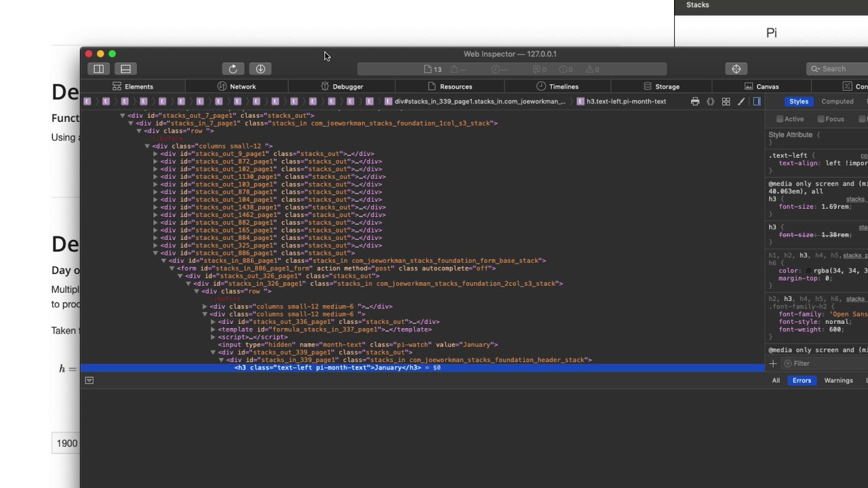Click Stacks title in background window
868x488 pixels.
click(697, 5)
